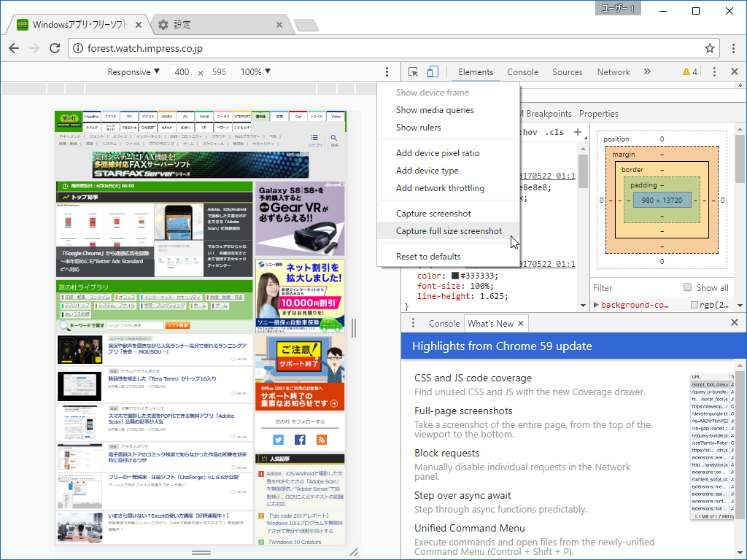Click the Galaxy S8 Gear VR ad
747x560 pixels.
300,218
